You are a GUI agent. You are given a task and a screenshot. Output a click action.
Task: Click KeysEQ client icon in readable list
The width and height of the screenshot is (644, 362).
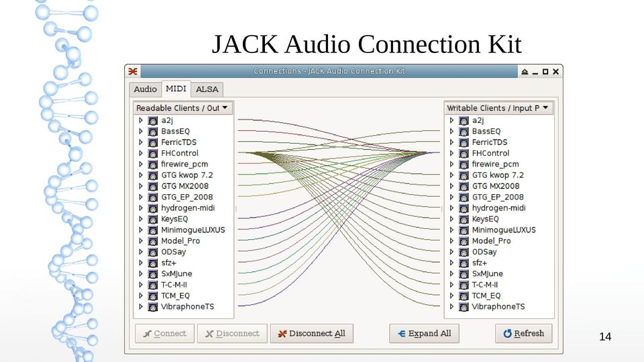point(153,219)
